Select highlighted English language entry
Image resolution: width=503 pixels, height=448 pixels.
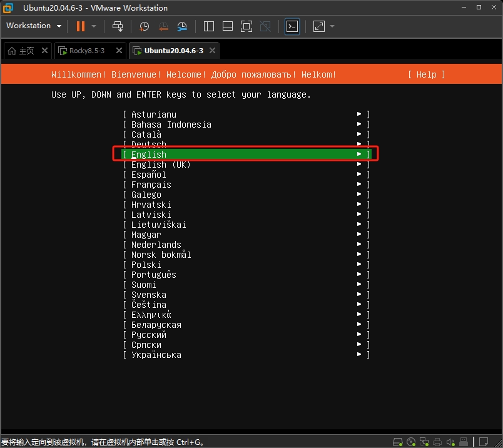[246, 155]
